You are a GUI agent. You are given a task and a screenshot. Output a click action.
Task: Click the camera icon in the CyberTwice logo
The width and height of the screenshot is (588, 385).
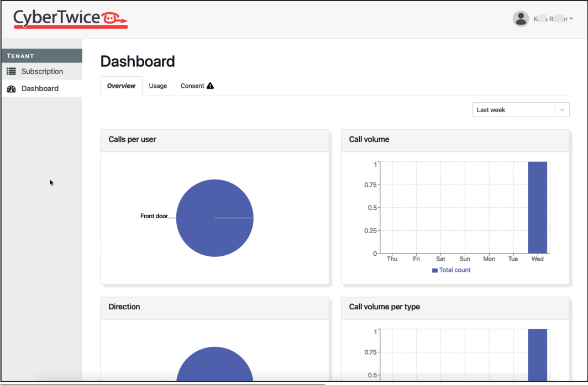pyautogui.click(x=114, y=17)
